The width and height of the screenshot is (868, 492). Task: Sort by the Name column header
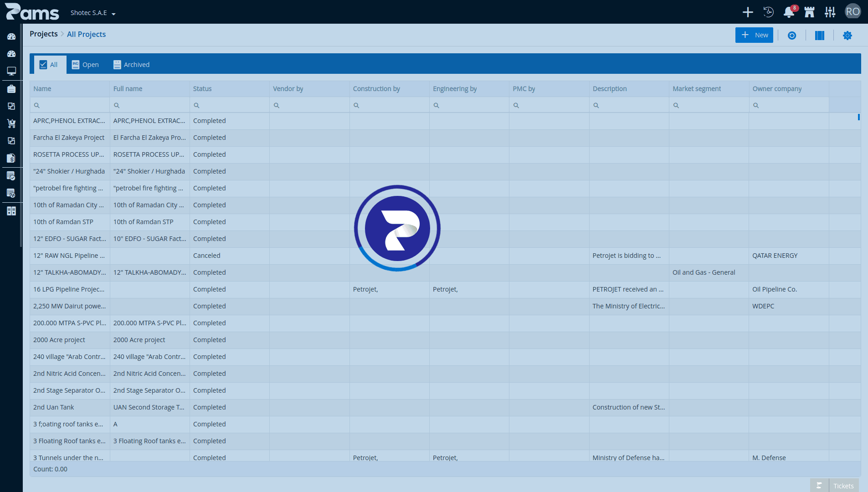tap(70, 89)
